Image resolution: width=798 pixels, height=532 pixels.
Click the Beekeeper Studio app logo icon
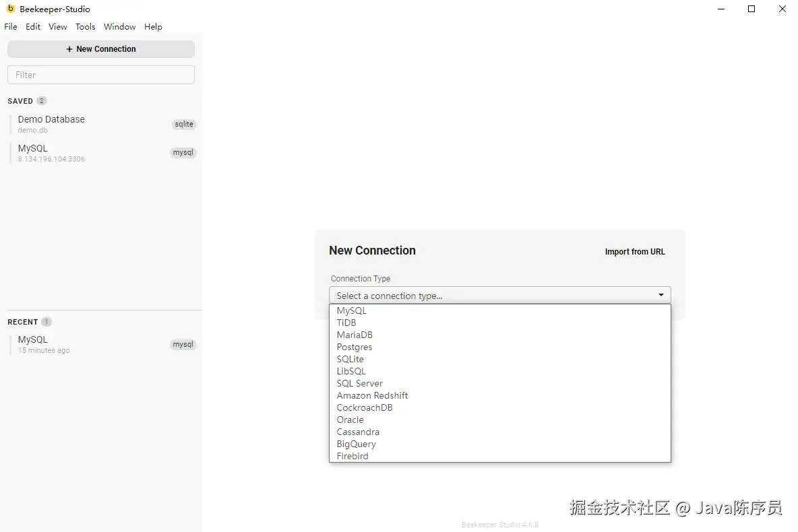pyautogui.click(x=11, y=9)
